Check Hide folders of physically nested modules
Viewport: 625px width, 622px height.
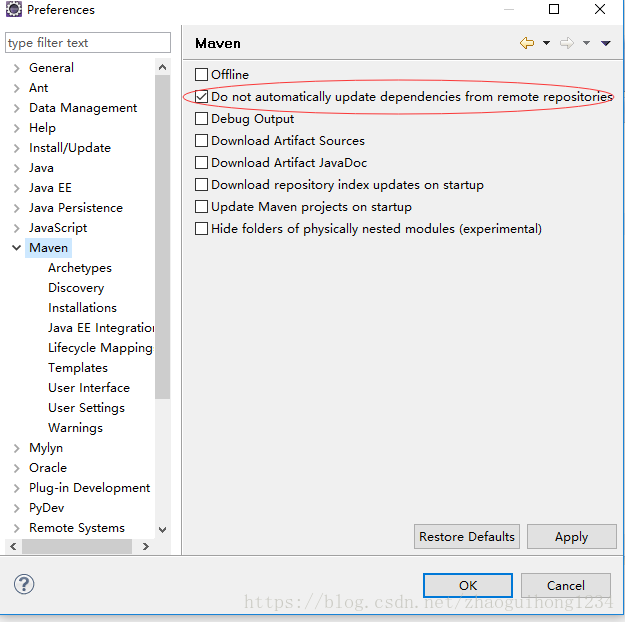click(x=201, y=228)
